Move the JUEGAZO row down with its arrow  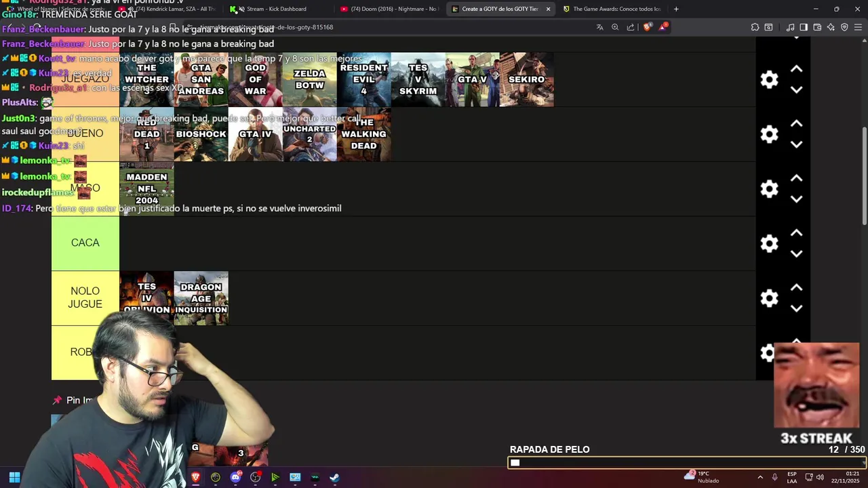click(x=797, y=89)
